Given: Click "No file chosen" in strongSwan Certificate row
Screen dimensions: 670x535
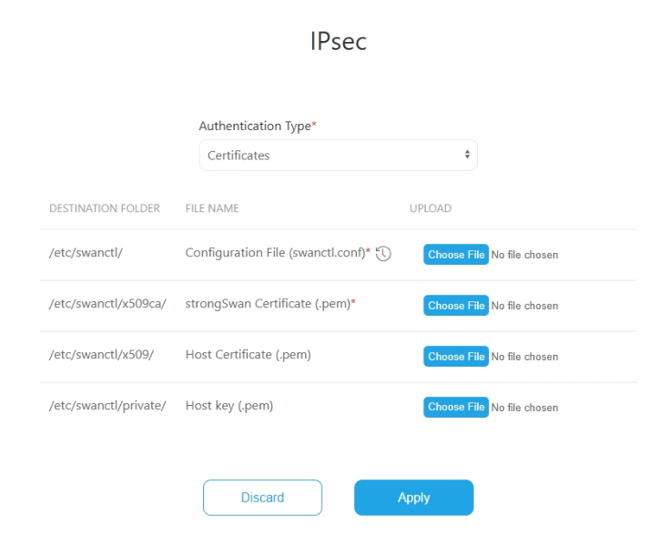Looking at the screenshot, I should pyautogui.click(x=525, y=306).
